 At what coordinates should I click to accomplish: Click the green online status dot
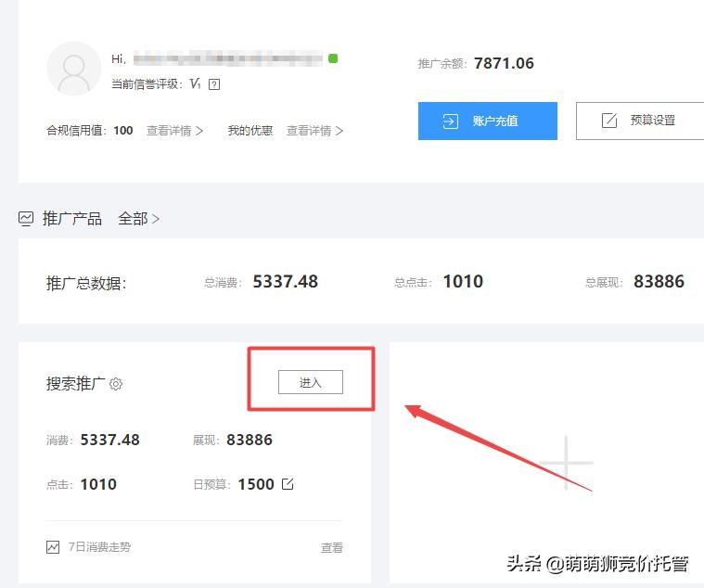(x=333, y=58)
